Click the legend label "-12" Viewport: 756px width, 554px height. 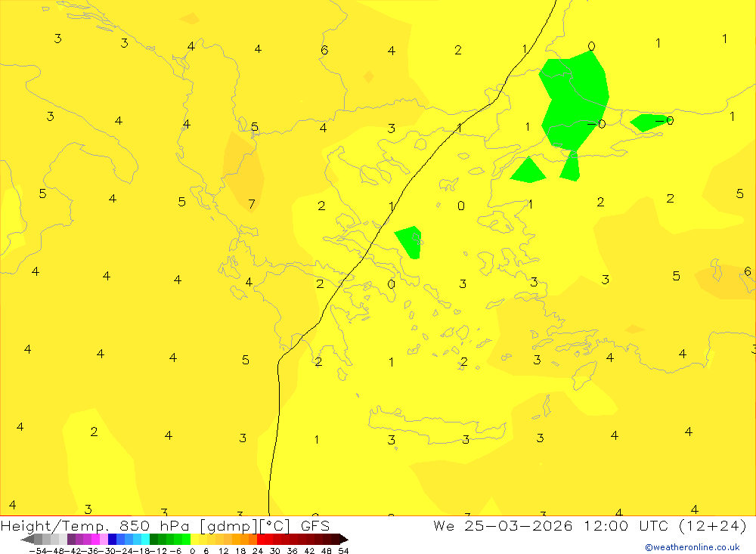[x=158, y=551]
